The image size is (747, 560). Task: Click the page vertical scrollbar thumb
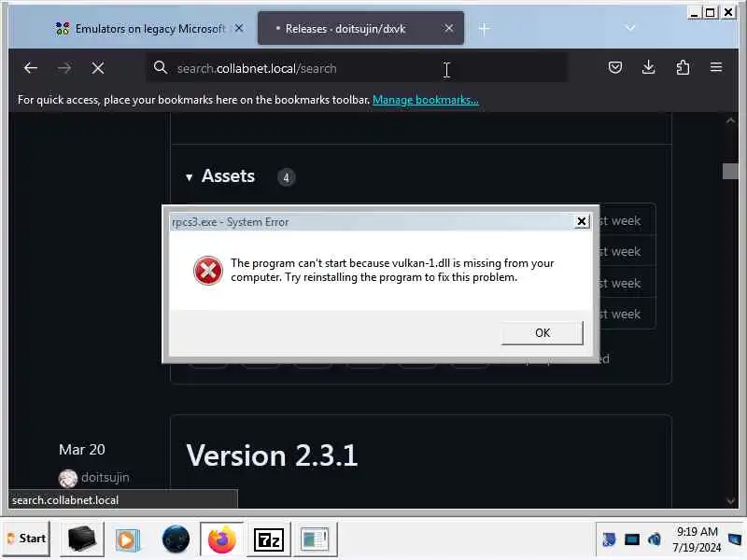pos(730,172)
